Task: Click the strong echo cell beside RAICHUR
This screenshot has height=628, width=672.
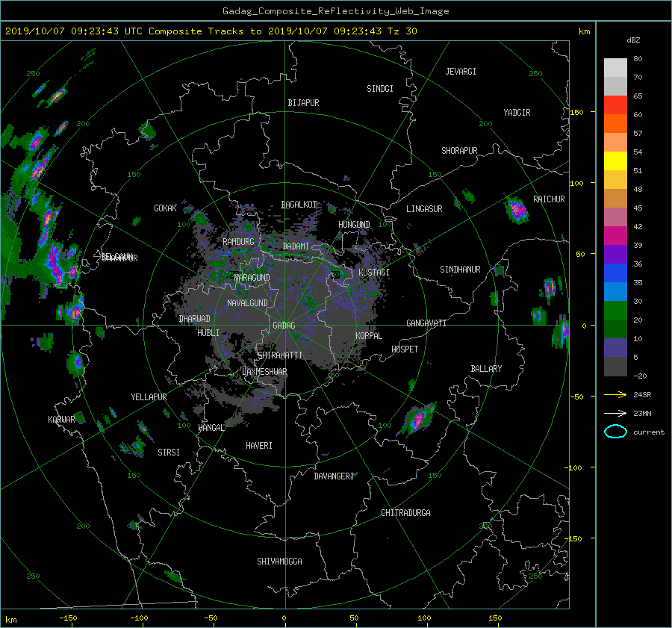Action: point(517,210)
